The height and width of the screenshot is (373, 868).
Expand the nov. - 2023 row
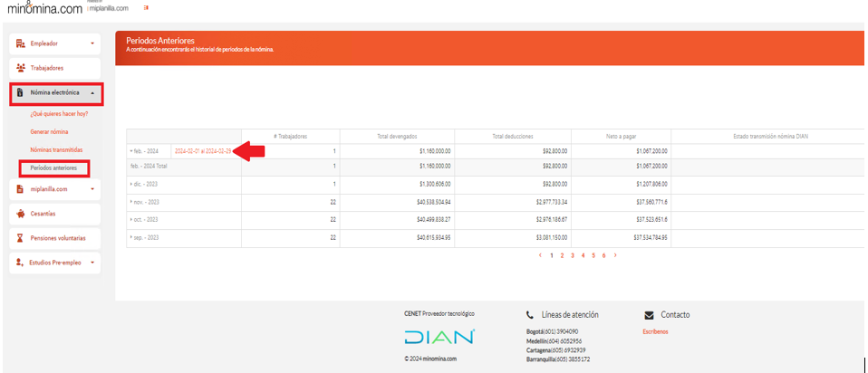pyautogui.click(x=131, y=203)
